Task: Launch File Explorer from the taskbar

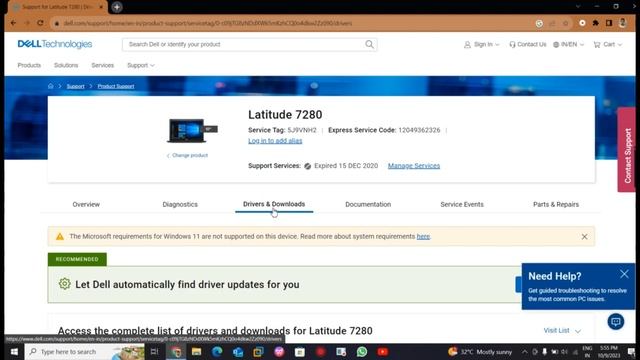Action: [x=196, y=352]
